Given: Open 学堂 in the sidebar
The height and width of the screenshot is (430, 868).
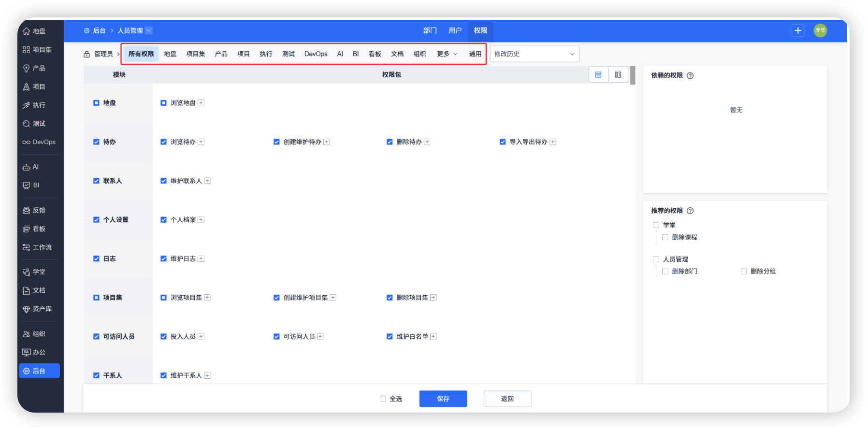Looking at the screenshot, I should pos(34,272).
